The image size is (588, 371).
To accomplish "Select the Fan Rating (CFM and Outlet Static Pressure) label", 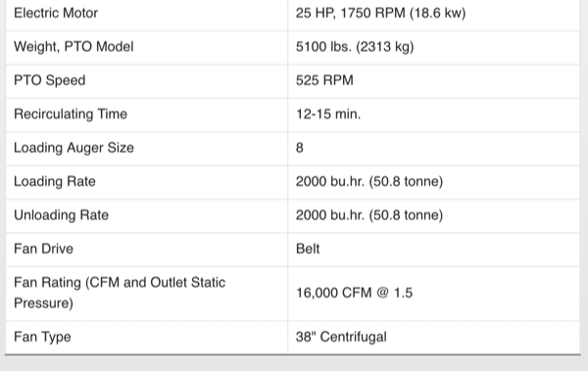I will (120, 293).
